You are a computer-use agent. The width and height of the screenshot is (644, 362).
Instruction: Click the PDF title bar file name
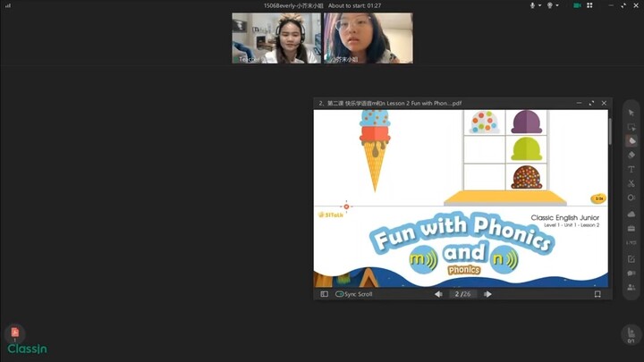click(x=390, y=103)
